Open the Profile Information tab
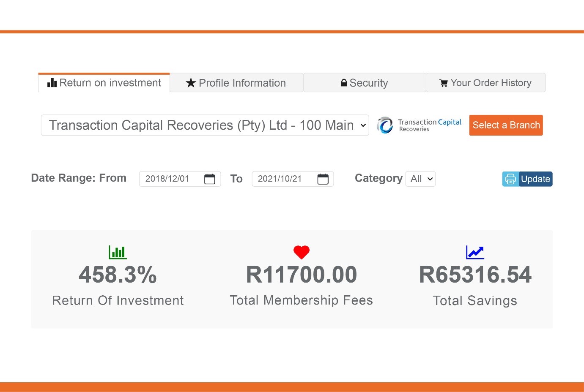 pos(236,83)
